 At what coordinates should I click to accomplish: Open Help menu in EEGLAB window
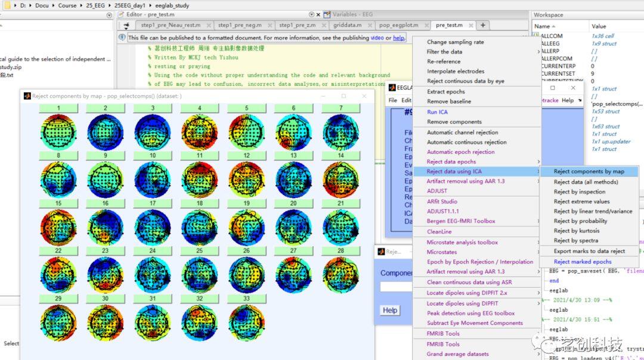pos(568,100)
